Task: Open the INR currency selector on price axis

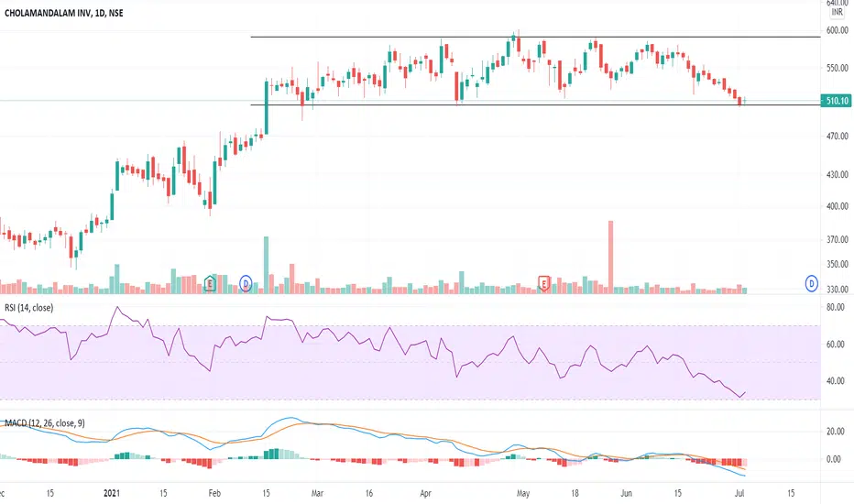Action: click(838, 12)
